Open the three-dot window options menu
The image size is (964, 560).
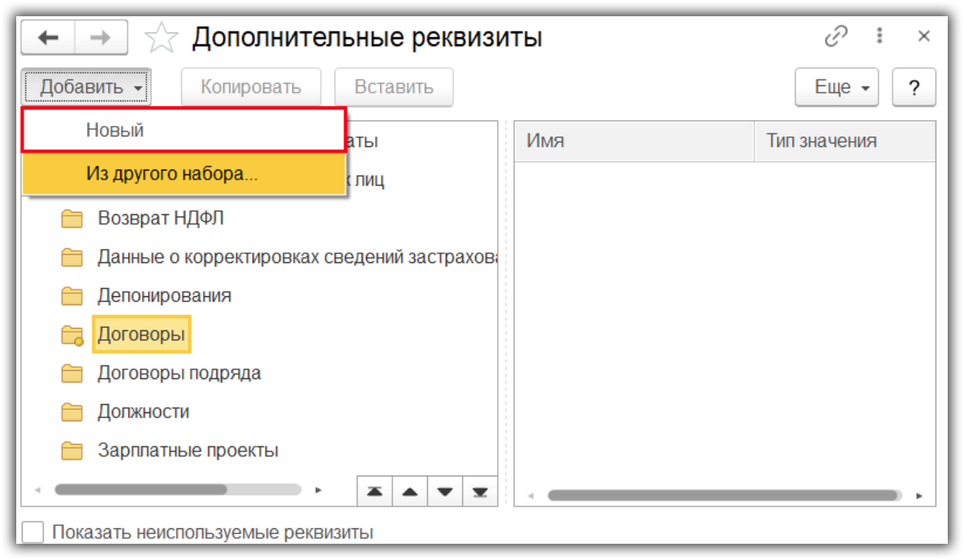tap(880, 37)
